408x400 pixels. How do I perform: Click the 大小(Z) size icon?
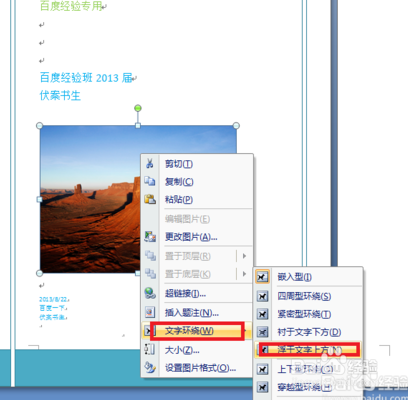click(150, 350)
